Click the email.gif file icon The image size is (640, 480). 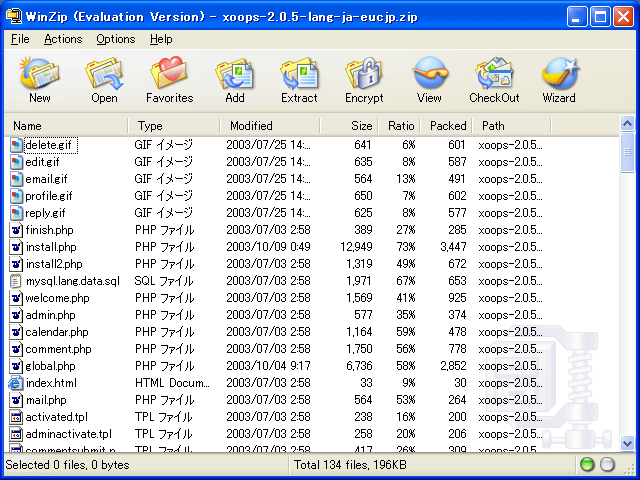tap(16, 179)
